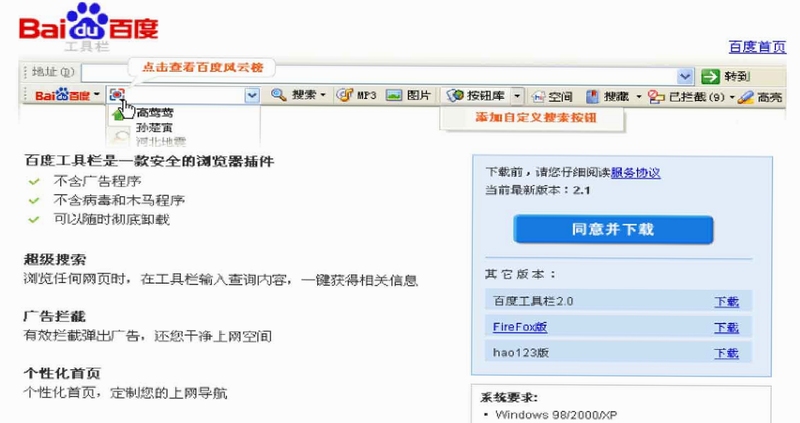The image size is (800, 423).
Task: Click the Baidu toolbar search input
Action: [x=185, y=95]
